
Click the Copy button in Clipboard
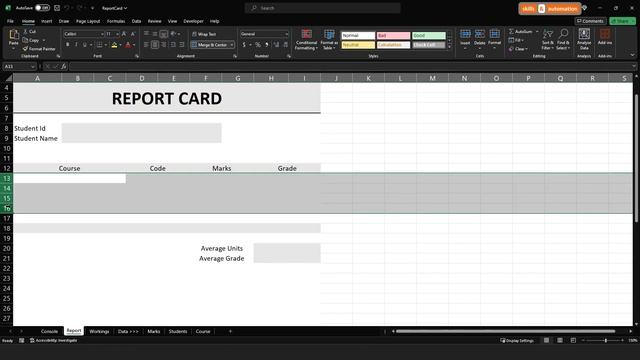pos(31,40)
